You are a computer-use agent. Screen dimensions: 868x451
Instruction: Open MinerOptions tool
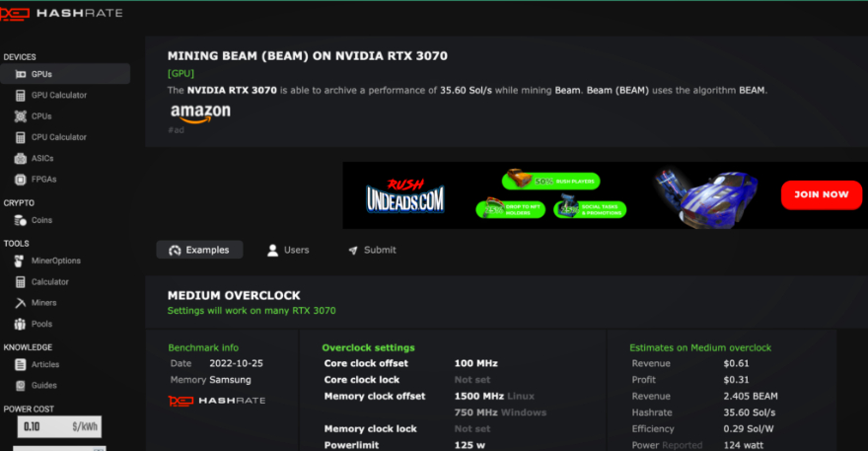[x=56, y=261]
